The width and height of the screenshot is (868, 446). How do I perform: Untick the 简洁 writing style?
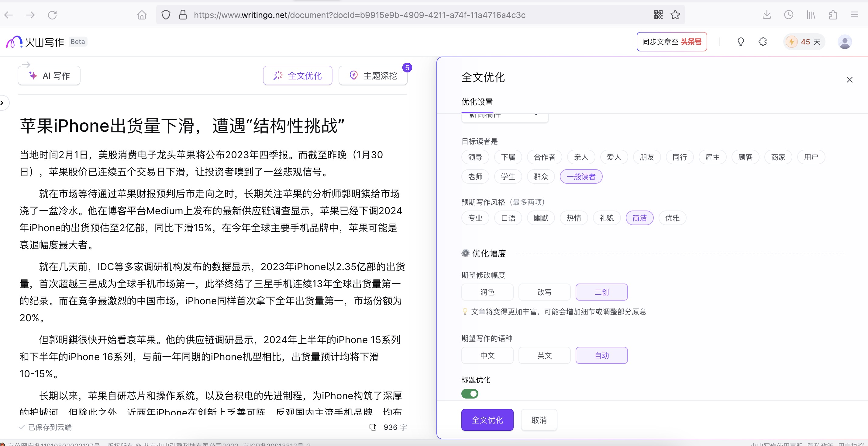tap(639, 218)
